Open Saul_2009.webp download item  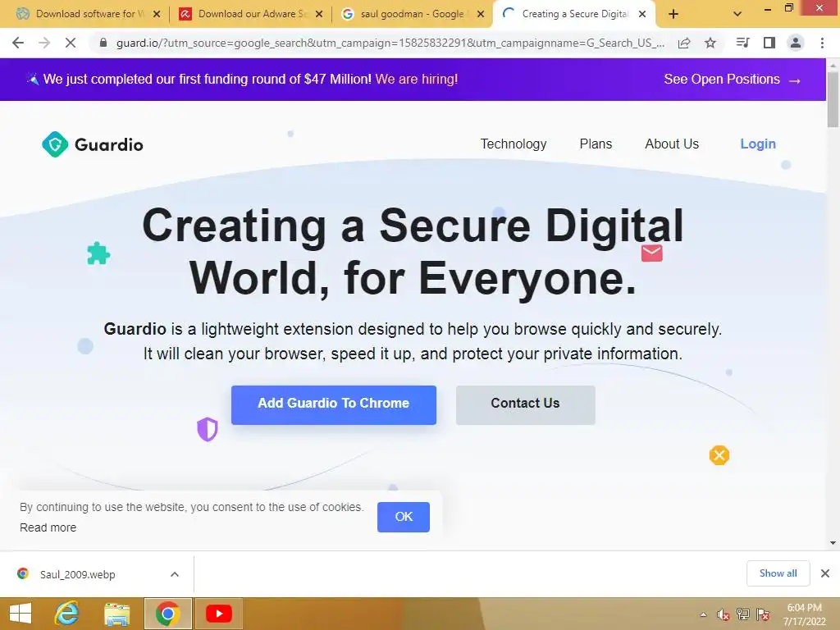pyautogui.click(x=77, y=574)
